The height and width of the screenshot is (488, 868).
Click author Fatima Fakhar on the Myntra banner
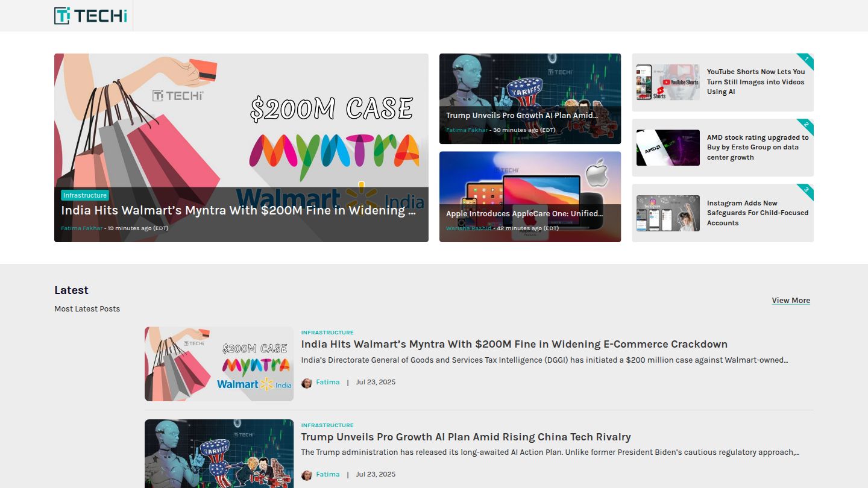(x=81, y=228)
